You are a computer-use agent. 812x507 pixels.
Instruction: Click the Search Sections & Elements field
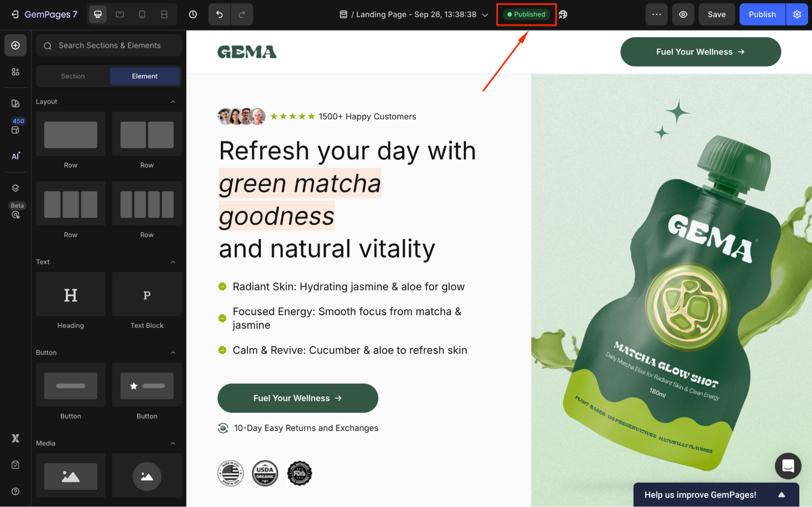click(110, 45)
